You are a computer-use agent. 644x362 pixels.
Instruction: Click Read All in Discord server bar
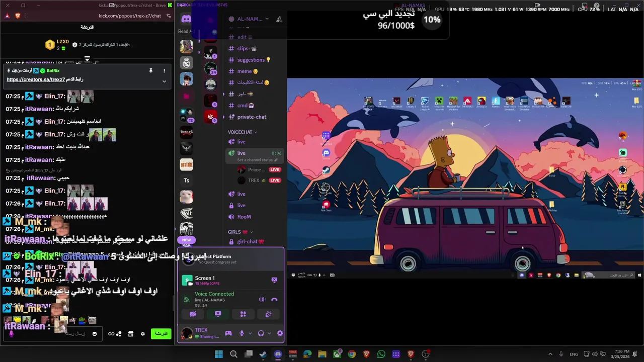pos(186,31)
